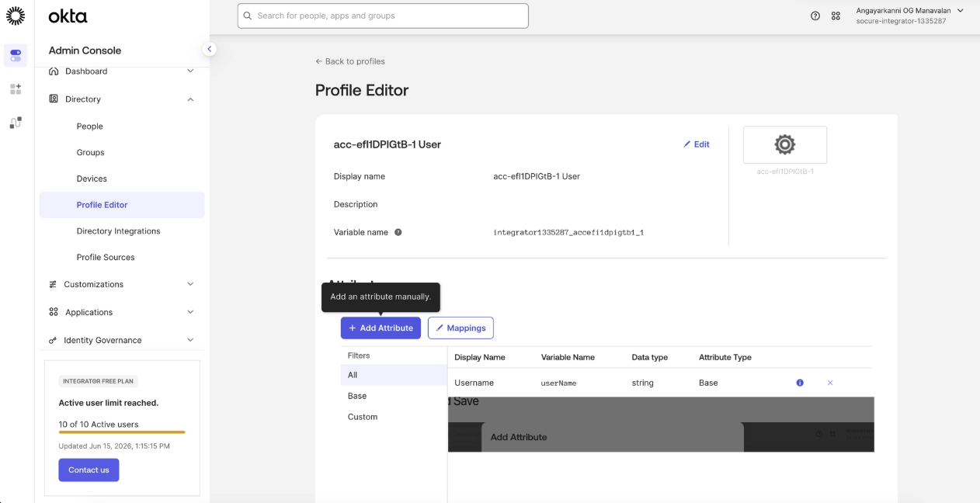Click the Add Attribute button
This screenshot has height=503, width=980.
(381, 328)
